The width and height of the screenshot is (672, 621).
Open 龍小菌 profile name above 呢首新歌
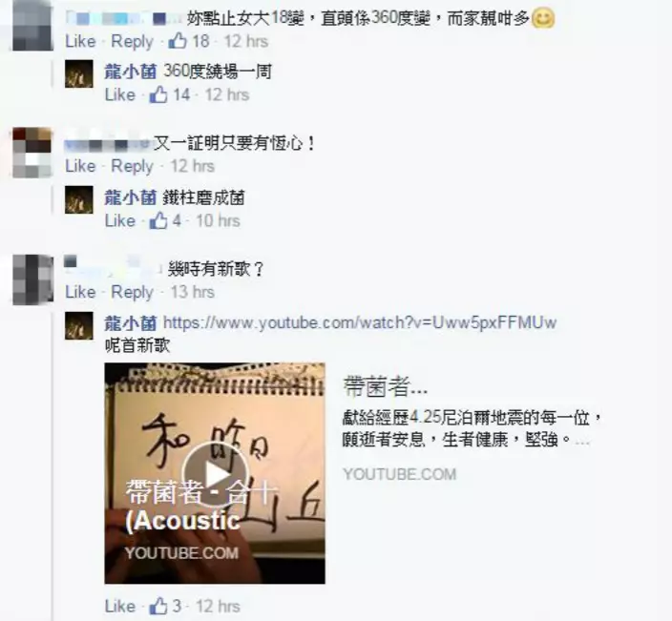[x=131, y=323]
